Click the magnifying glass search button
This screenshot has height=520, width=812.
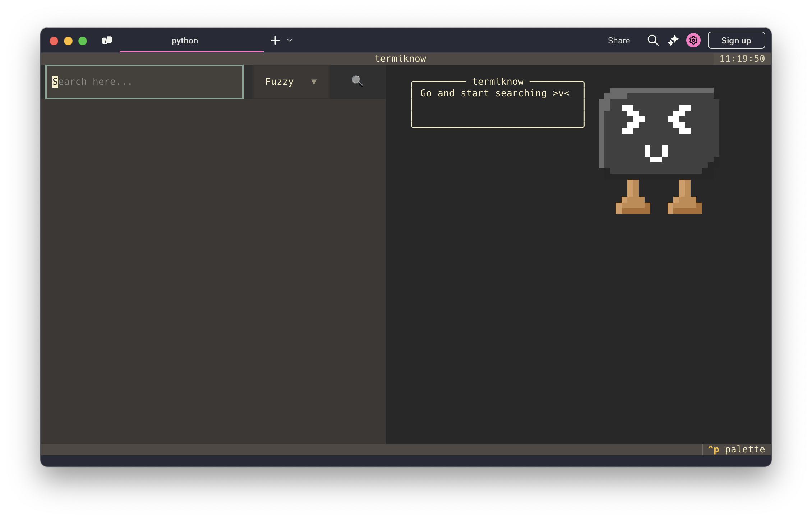(357, 82)
